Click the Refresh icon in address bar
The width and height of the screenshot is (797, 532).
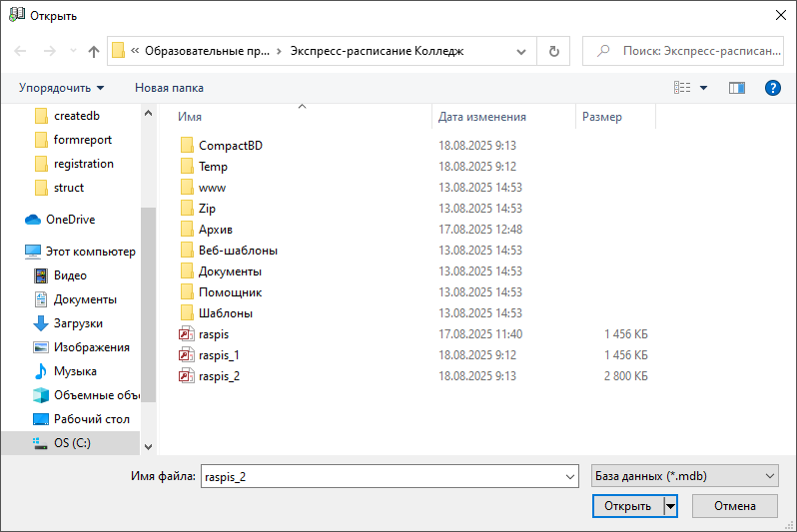[553, 51]
